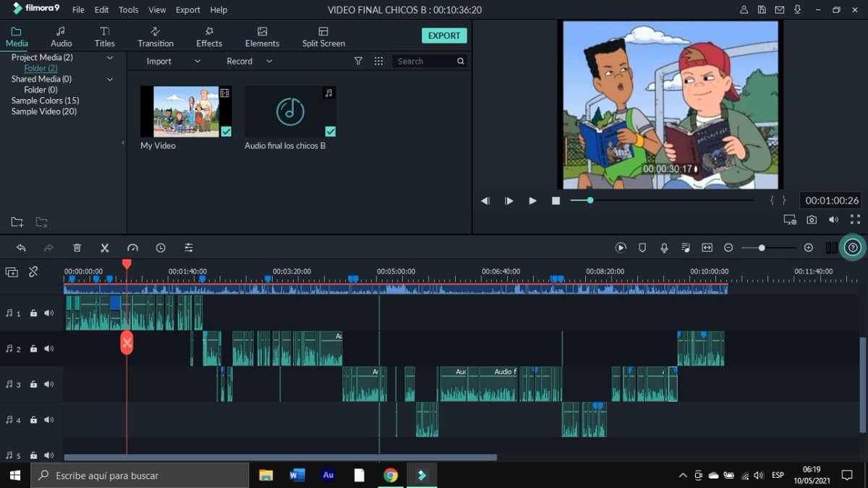This screenshot has height=488, width=868.
Task: Toggle lock on audio track 2
Action: pos(33,349)
